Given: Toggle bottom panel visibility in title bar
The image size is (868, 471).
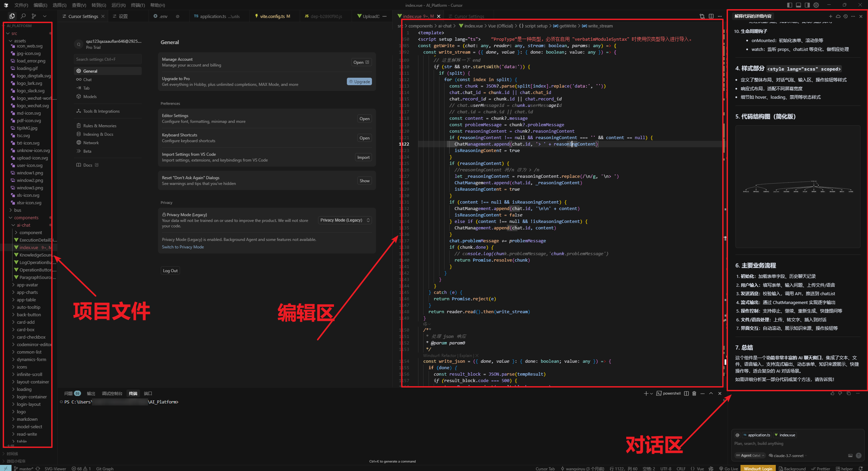Looking at the screenshot, I should click(x=798, y=5).
